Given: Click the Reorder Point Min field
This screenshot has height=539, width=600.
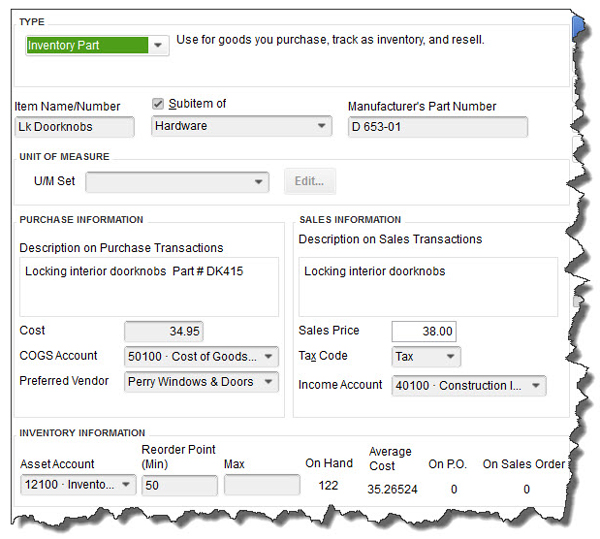Looking at the screenshot, I should [x=179, y=485].
